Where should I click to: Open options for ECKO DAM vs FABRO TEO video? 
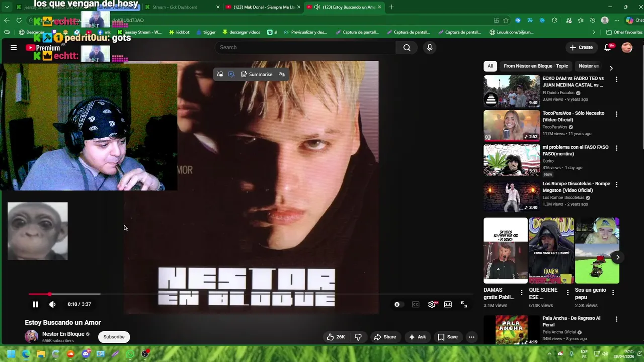(616, 79)
